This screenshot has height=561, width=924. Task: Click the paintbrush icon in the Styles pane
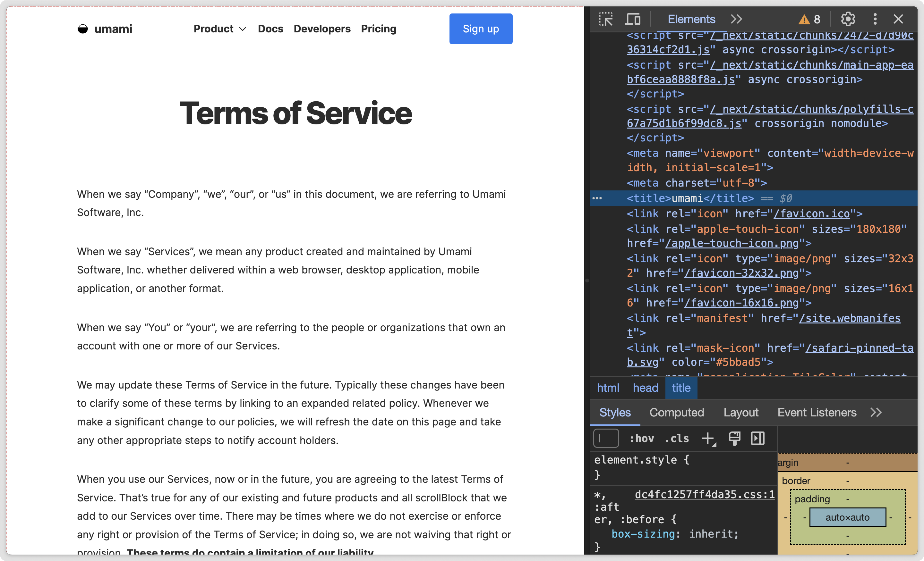[734, 438]
